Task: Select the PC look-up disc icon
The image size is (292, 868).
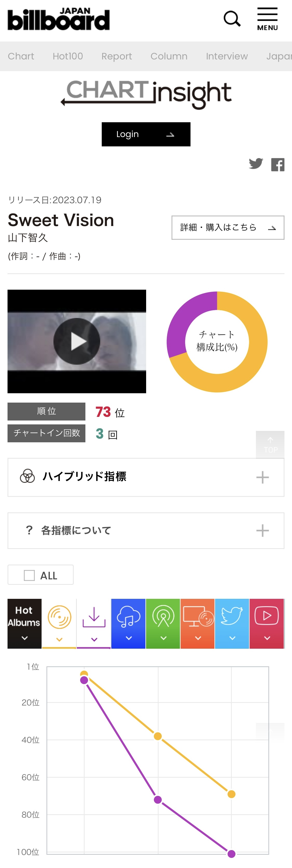Action: click(x=198, y=623)
